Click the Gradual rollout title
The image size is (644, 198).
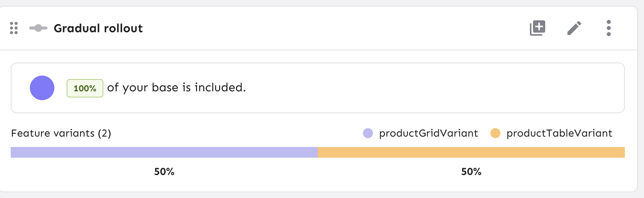[98, 28]
